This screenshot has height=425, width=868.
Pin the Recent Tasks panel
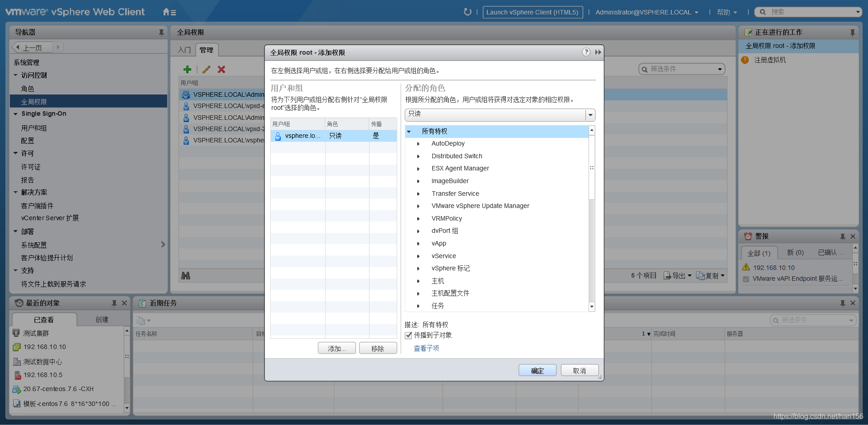coord(842,303)
